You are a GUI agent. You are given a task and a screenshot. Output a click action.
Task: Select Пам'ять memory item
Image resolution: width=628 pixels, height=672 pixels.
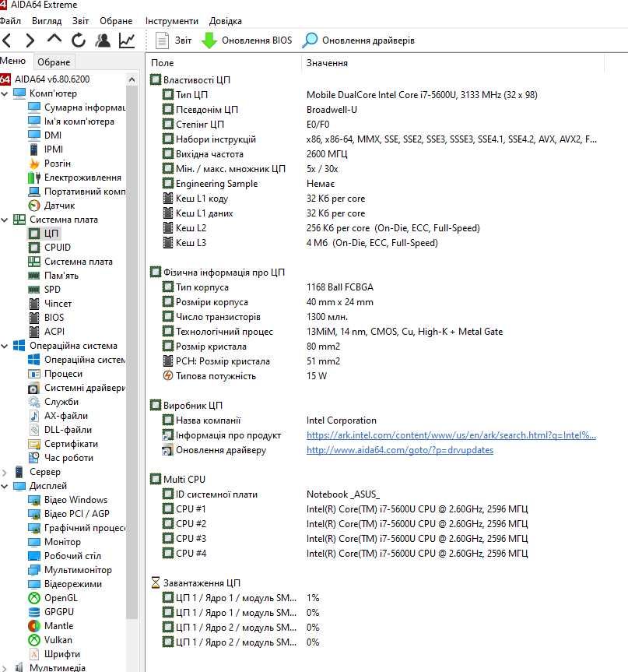[x=54, y=276]
